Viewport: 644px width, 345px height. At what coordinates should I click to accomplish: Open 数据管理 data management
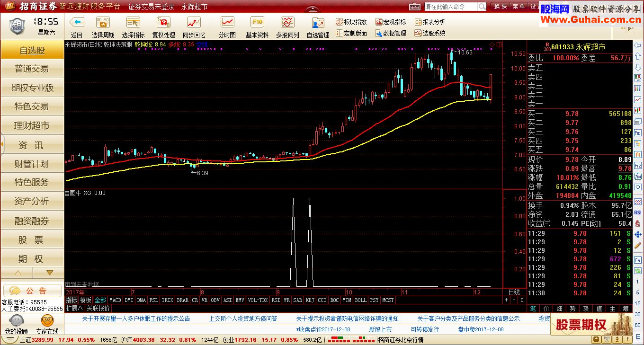(x=391, y=33)
